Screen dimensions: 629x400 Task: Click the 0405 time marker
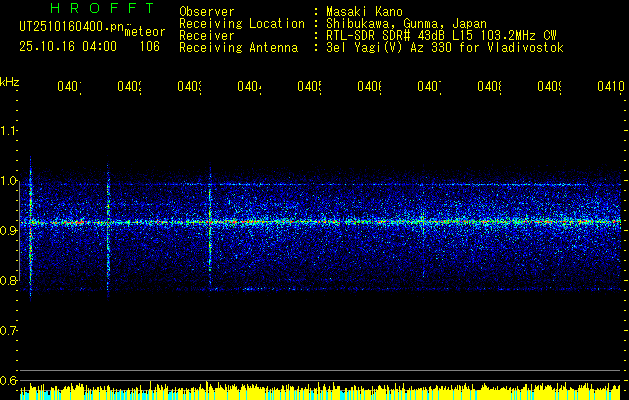(309, 86)
